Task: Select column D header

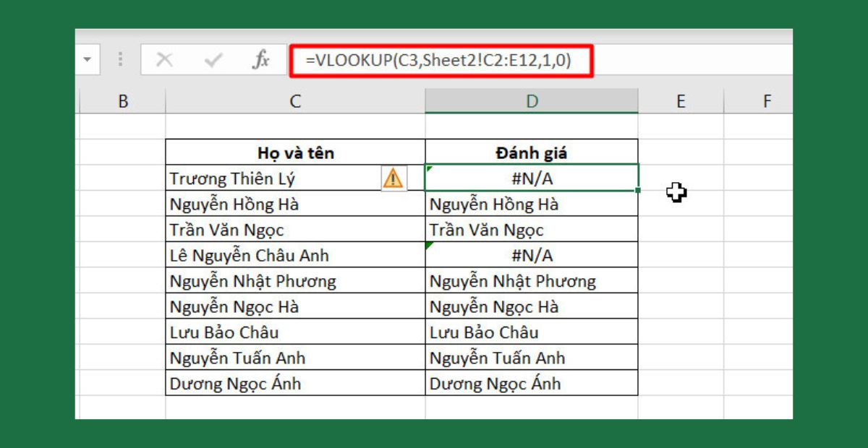Action: 532,101
